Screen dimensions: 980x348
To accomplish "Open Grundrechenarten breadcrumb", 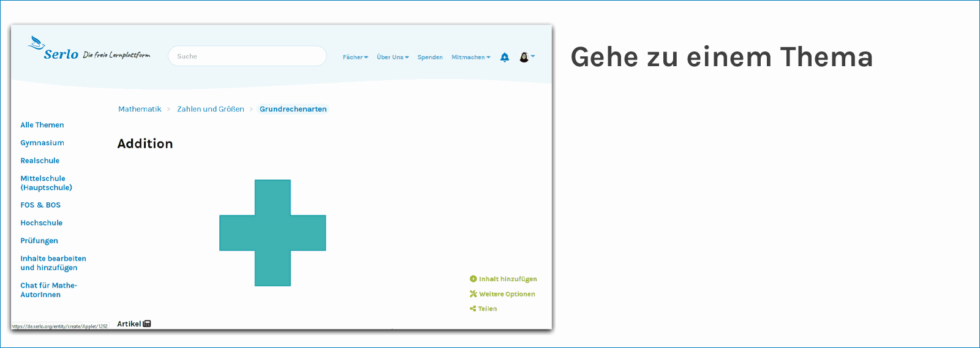I will [293, 109].
